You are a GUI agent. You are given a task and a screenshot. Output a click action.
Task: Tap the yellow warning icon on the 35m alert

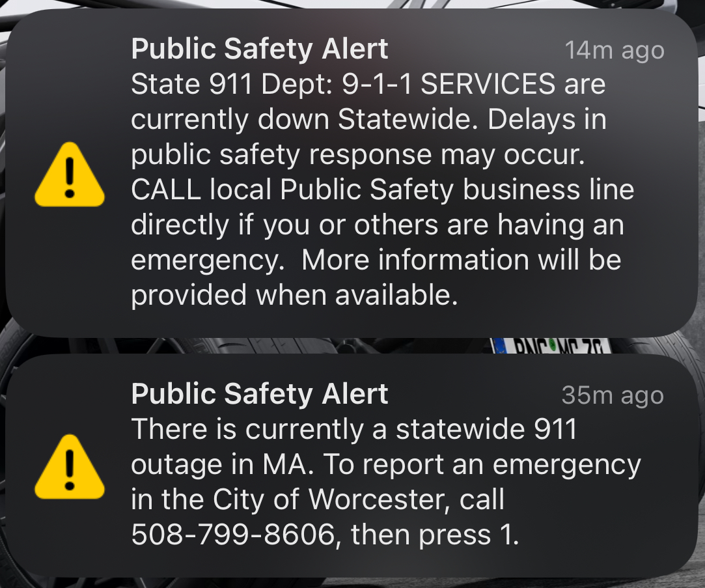click(70, 467)
